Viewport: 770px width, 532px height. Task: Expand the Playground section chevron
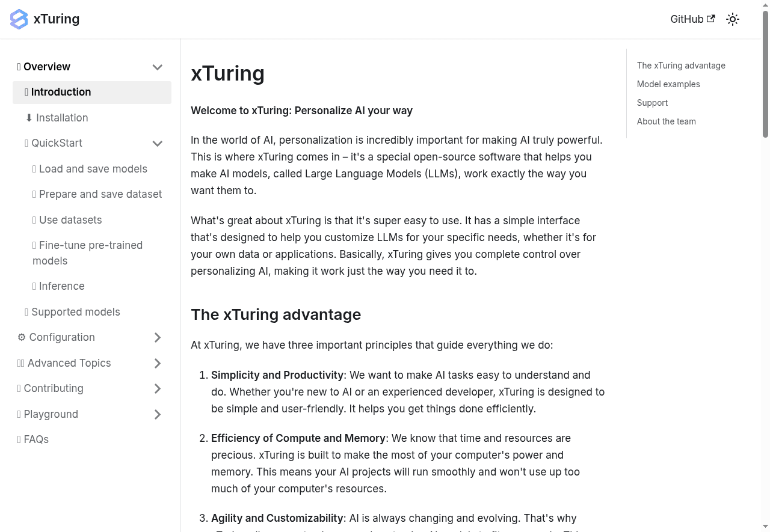coord(158,414)
